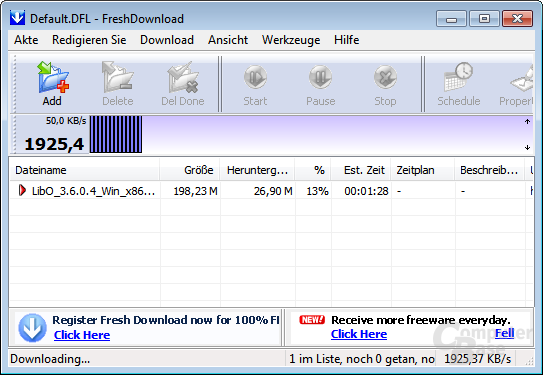
Task: Maximize the FreshDownload window
Action: (x=484, y=19)
